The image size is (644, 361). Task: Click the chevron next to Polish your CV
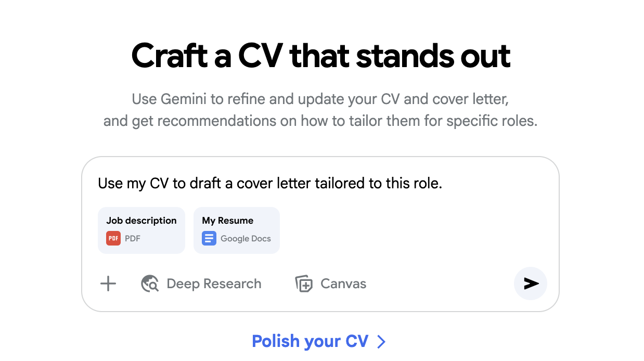[x=381, y=342]
